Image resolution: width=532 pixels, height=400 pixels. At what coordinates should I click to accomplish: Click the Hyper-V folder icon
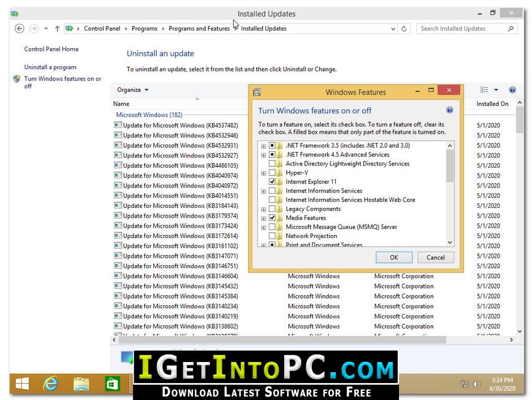[x=280, y=172]
